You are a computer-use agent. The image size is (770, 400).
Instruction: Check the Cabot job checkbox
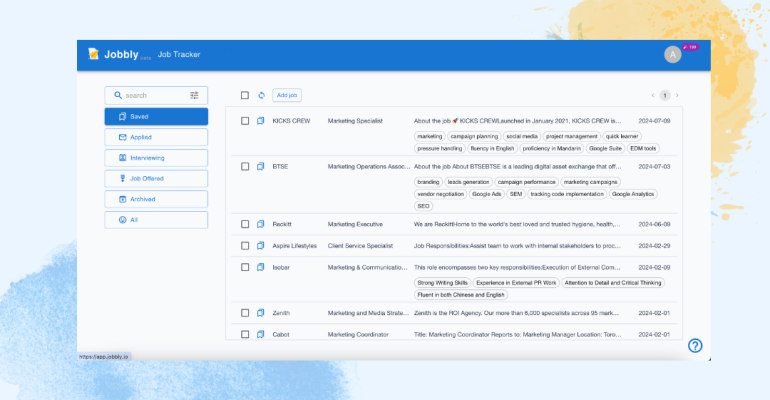tap(245, 334)
